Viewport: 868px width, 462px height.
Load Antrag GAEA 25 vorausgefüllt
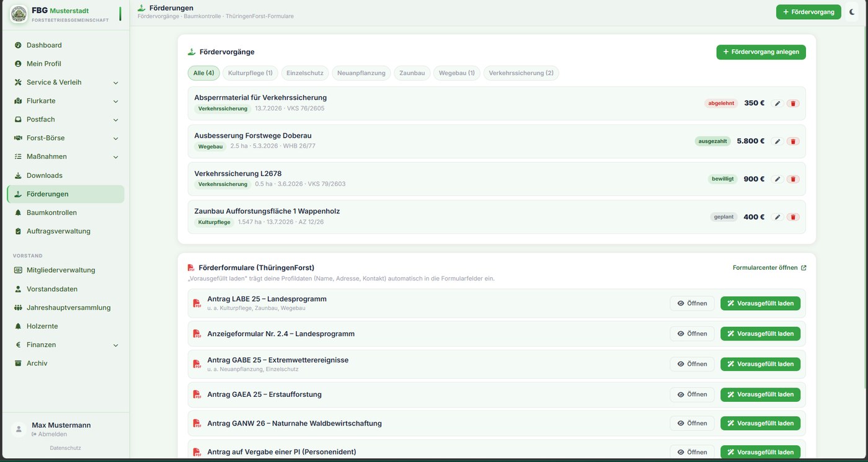(x=760, y=394)
